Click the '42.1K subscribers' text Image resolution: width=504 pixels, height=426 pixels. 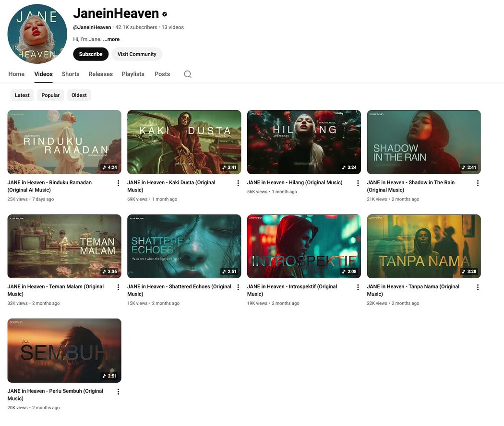click(136, 27)
